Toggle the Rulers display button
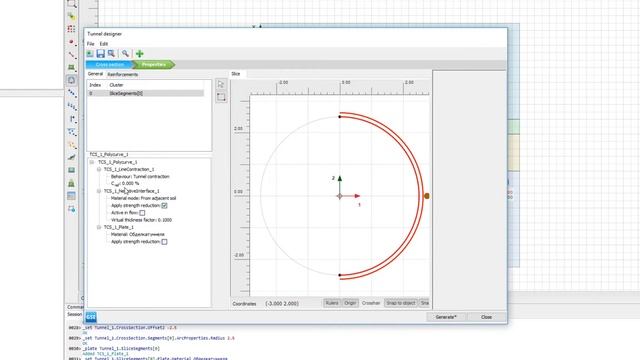The image size is (640, 360). [x=332, y=303]
